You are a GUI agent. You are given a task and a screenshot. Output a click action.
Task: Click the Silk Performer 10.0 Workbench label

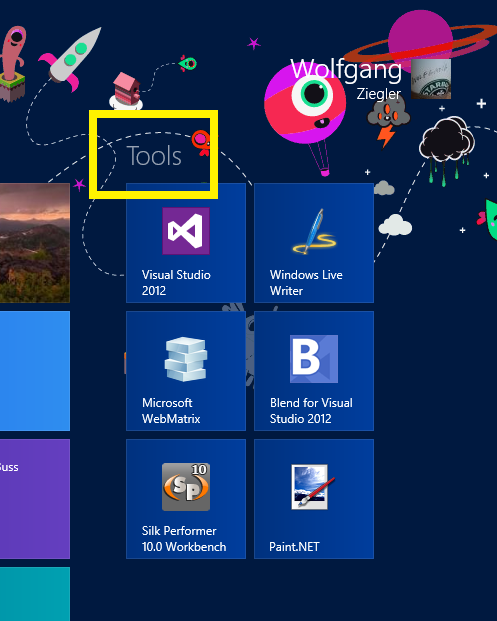pos(184,539)
